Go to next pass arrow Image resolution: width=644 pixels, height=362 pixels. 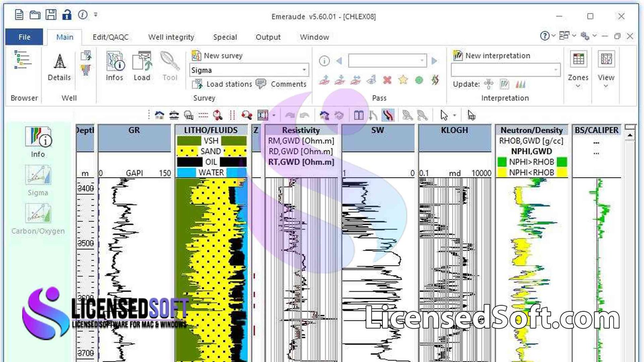(434, 61)
